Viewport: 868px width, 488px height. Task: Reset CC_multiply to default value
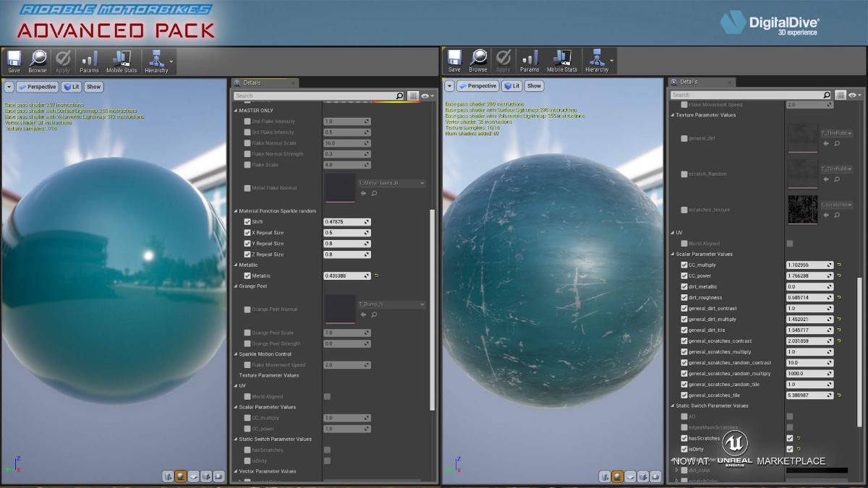[x=839, y=265]
